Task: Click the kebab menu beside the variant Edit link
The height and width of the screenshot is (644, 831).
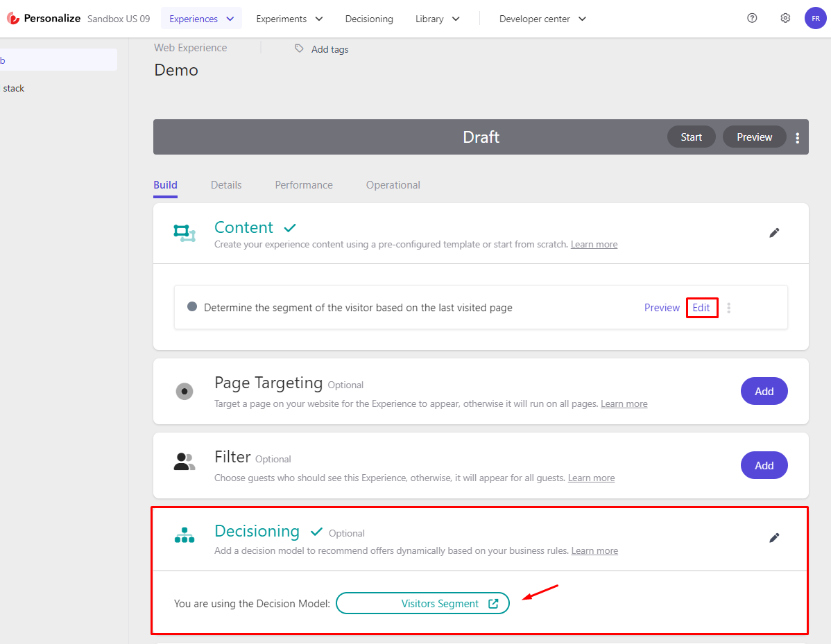Action: coord(728,307)
